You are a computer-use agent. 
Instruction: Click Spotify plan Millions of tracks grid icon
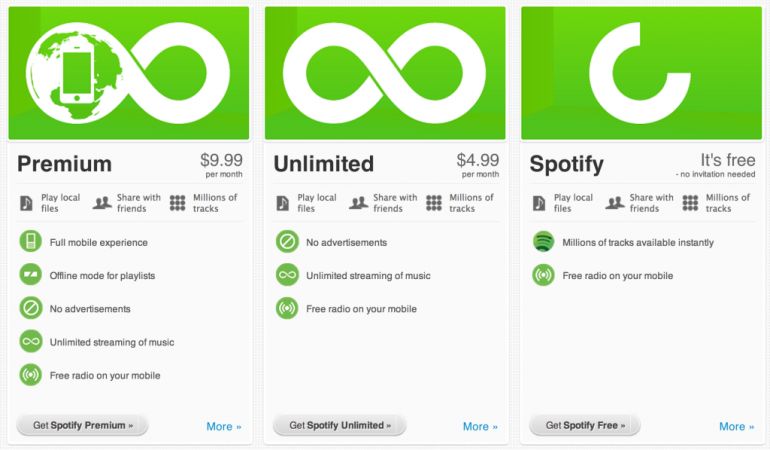pyautogui.click(x=690, y=203)
